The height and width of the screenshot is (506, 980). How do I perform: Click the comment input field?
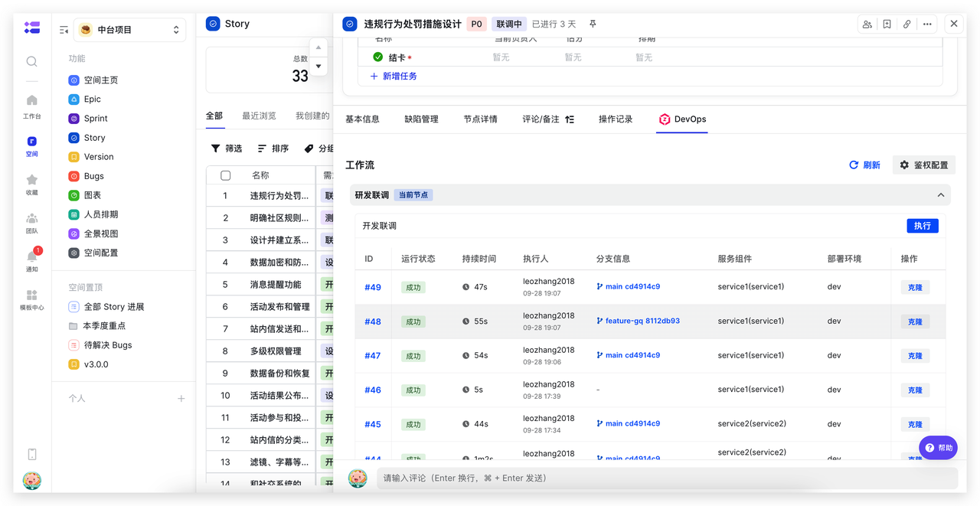(x=666, y=478)
